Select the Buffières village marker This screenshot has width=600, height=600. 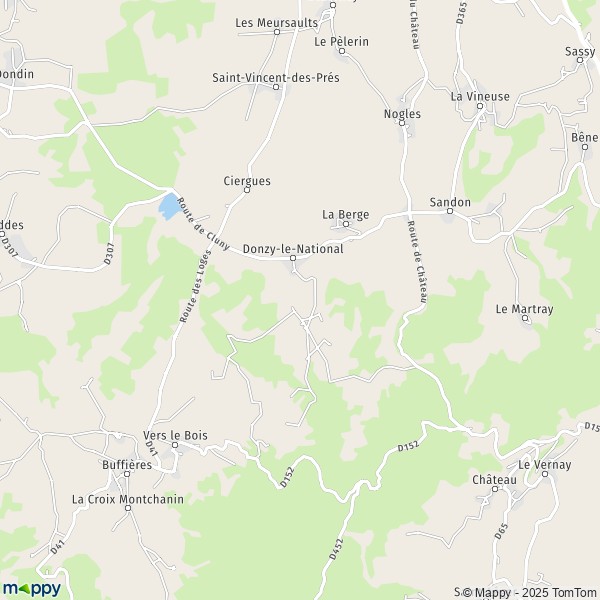127,474
